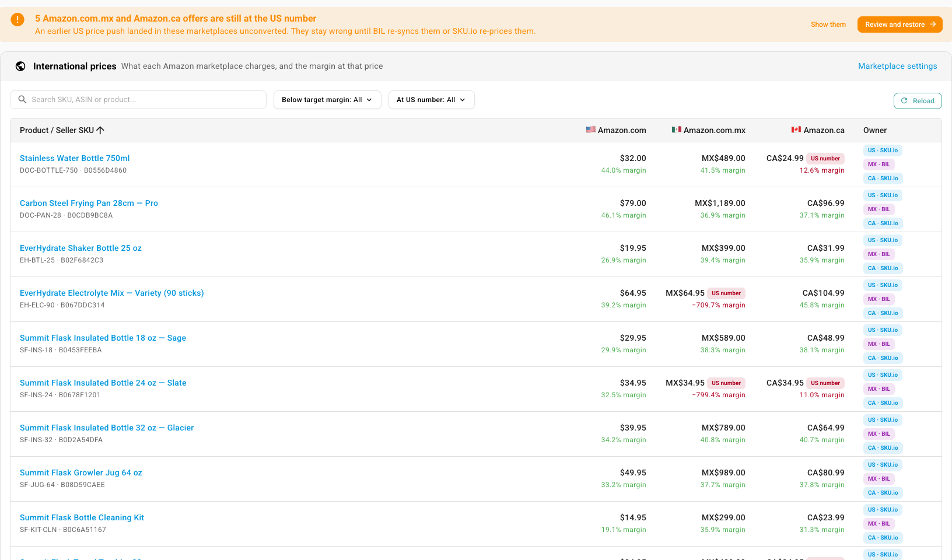Click US number badge in Stainless Water Bottle row
Screen dimensions: 952x560
click(x=825, y=159)
